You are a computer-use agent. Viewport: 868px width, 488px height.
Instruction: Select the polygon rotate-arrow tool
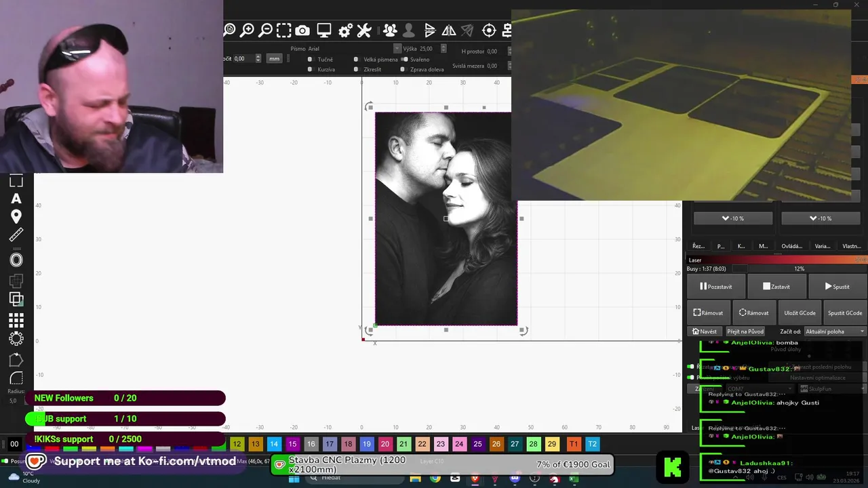16,360
